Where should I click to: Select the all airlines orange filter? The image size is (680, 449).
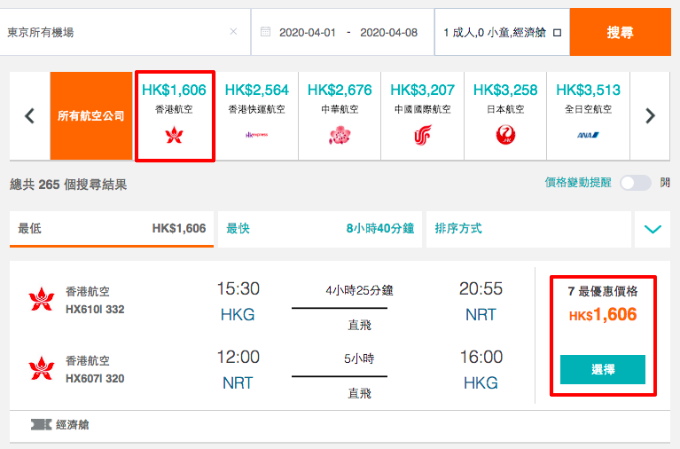coord(91,116)
